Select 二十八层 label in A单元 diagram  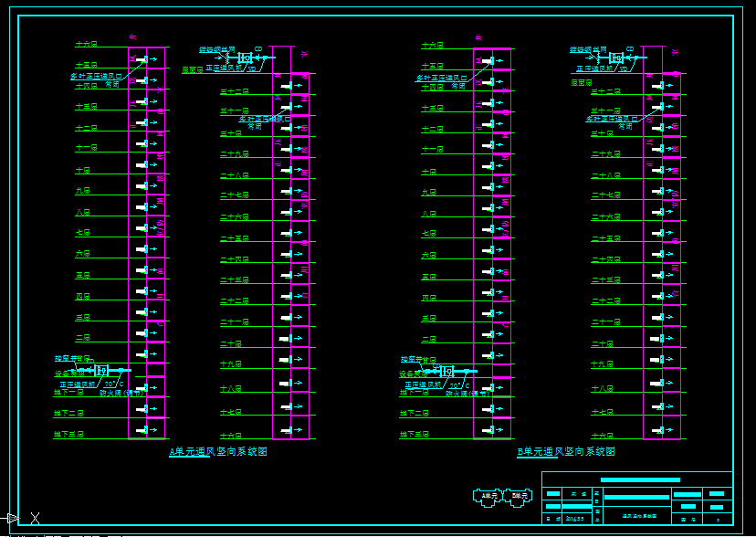coord(235,175)
